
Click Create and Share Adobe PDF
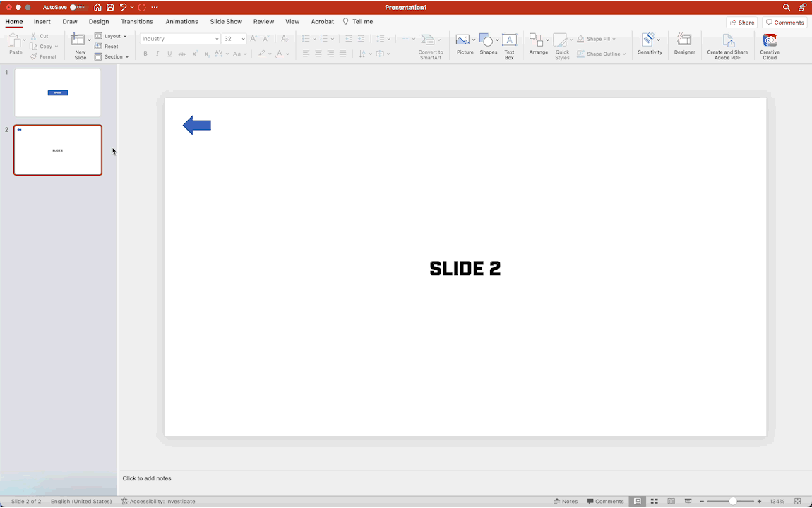727,45
